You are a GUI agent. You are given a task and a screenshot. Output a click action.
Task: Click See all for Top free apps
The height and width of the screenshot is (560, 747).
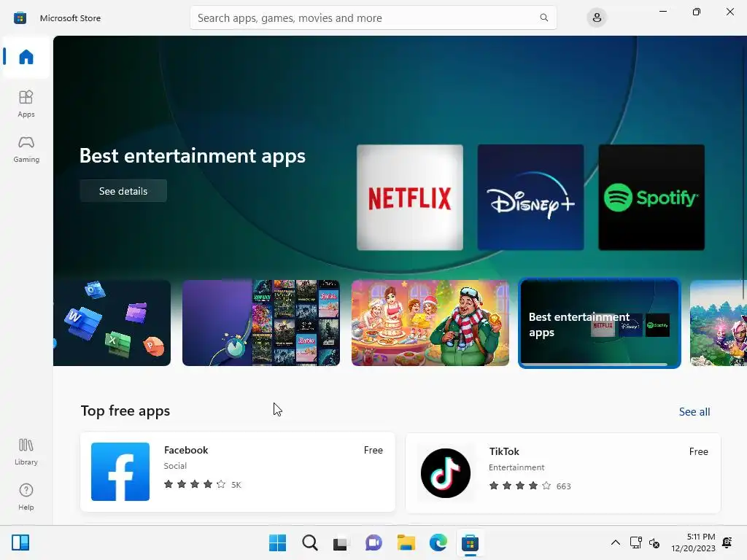point(694,411)
